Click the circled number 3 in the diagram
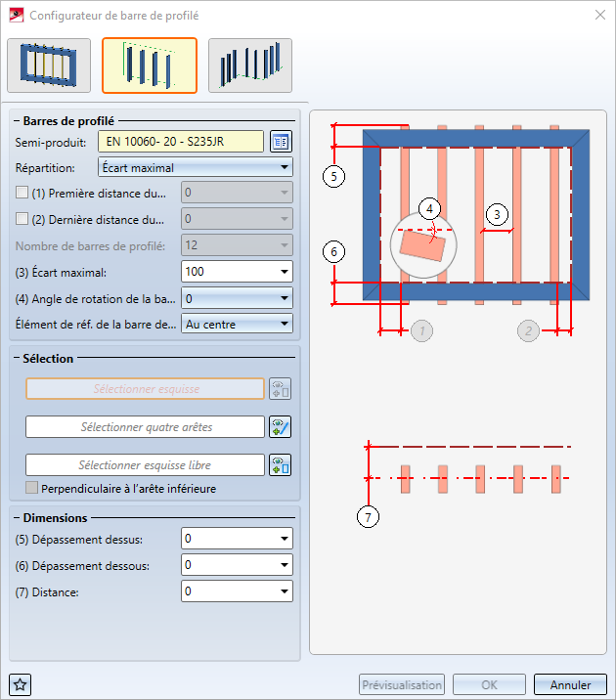 497,215
